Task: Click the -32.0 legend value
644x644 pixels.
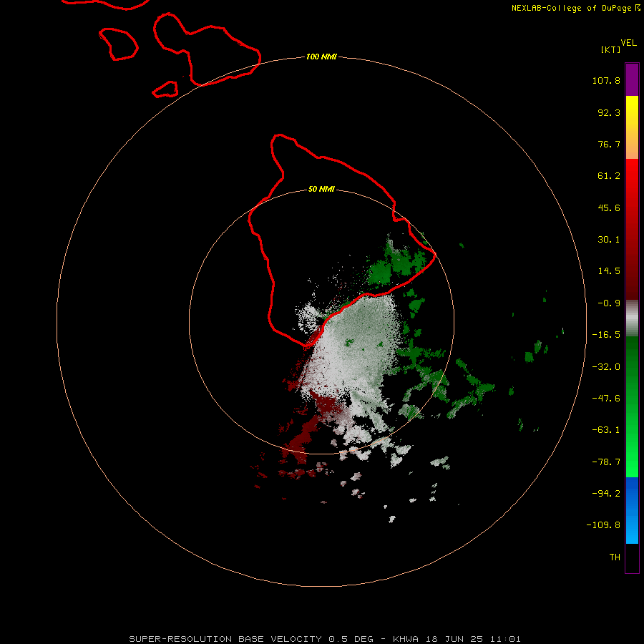Action: point(606,367)
